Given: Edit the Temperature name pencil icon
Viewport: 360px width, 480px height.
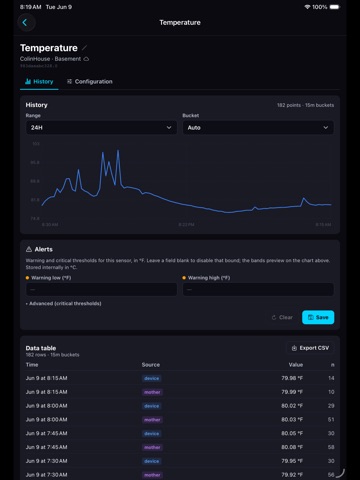Looking at the screenshot, I should 84,48.
